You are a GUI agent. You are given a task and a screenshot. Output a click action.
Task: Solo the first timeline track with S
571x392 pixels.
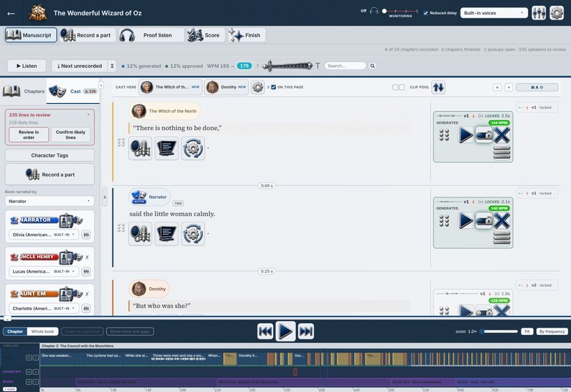pos(35,358)
